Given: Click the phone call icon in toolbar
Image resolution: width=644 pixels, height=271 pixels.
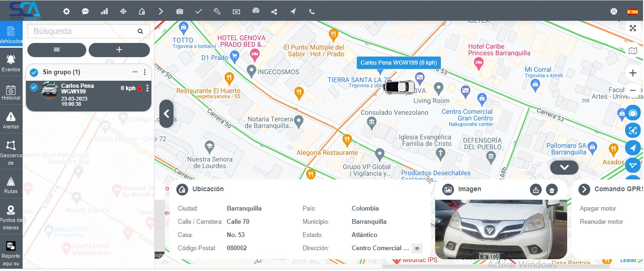Looking at the screenshot, I should click(312, 11).
